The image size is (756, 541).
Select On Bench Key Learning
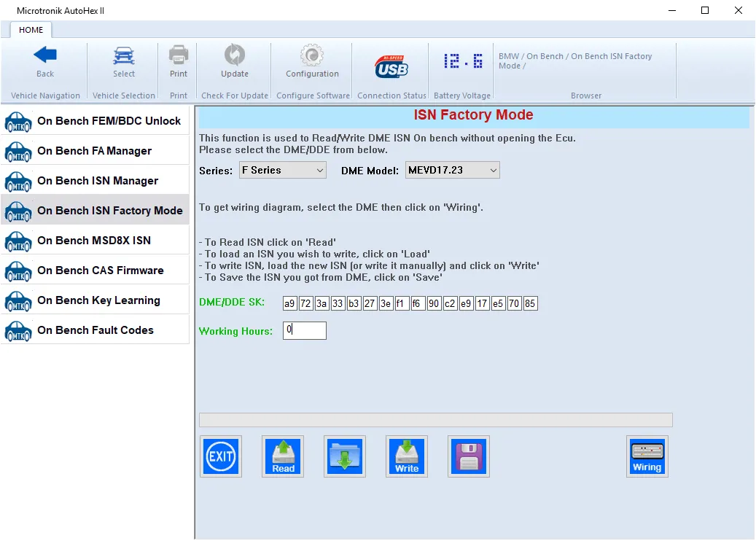pyautogui.click(x=95, y=300)
